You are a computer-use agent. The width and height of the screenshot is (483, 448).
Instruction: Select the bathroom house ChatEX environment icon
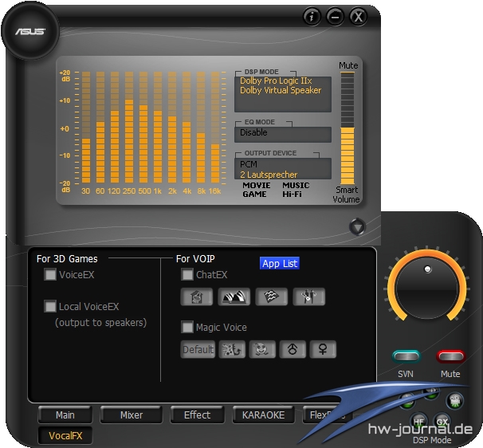197,297
